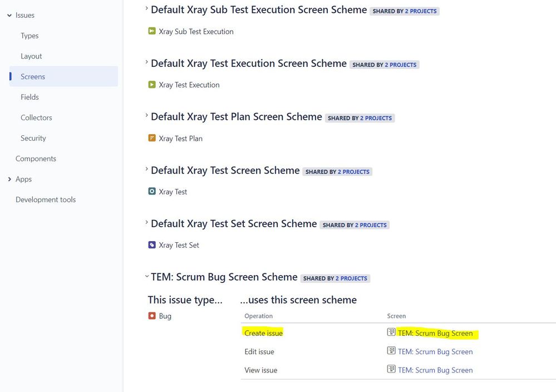Screen dimensions: 556x392
Task: Click '2 PROJECTS' badge on Sub Test Execution scheme
Action: tap(421, 11)
